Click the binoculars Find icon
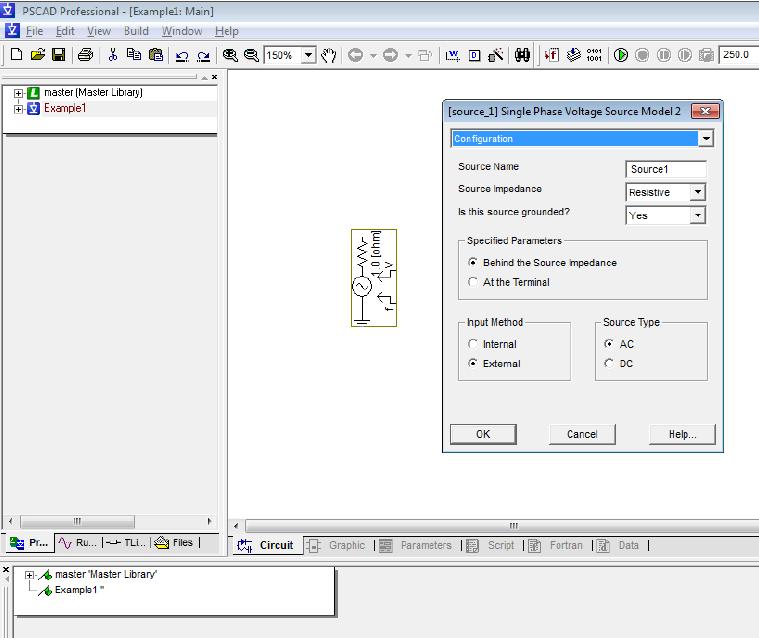The width and height of the screenshot is (759, 638). (522, 55)
